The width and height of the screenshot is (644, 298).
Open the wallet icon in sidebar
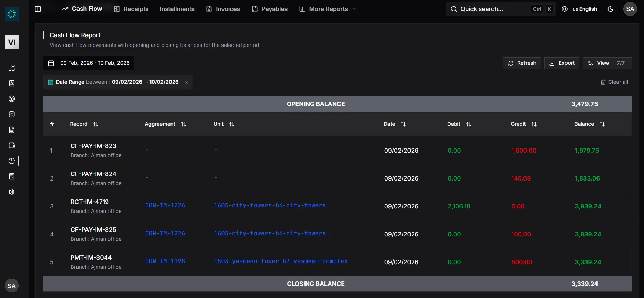coord(12,145)
